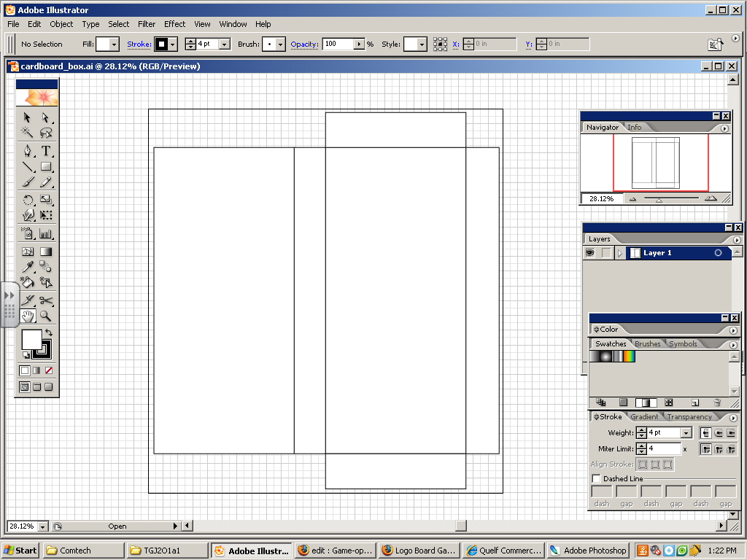Select the Scissors tool
The image size is (747, 560).
(x=45, y=299)
